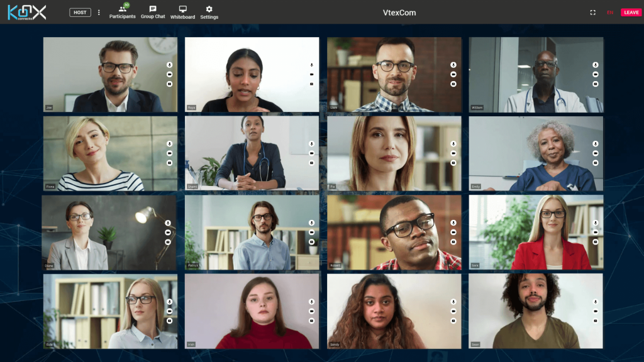
Task: Click the "Diane" name label
Action: 49,266
